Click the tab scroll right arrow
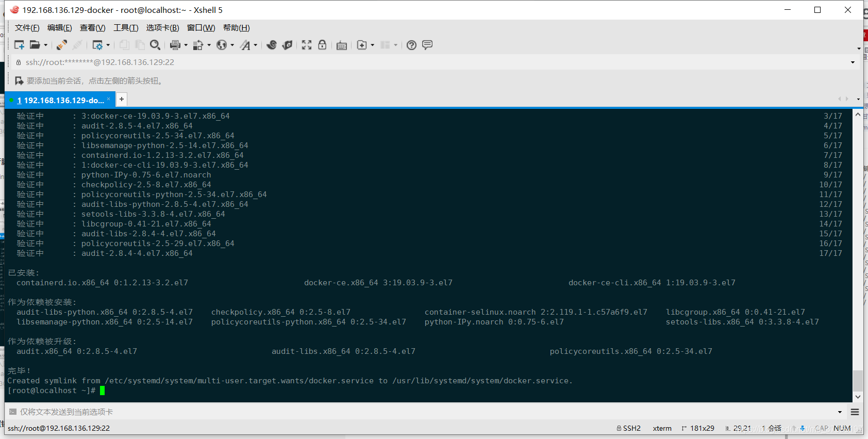Screen dimensions: 868x439 [x=847, y=99]
